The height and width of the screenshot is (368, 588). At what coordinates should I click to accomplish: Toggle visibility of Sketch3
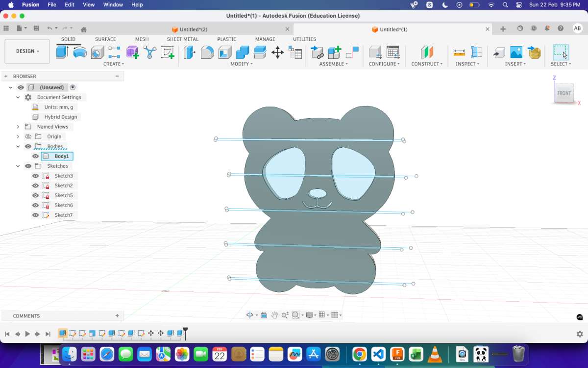pyautogui.click(x=35, y=176)
